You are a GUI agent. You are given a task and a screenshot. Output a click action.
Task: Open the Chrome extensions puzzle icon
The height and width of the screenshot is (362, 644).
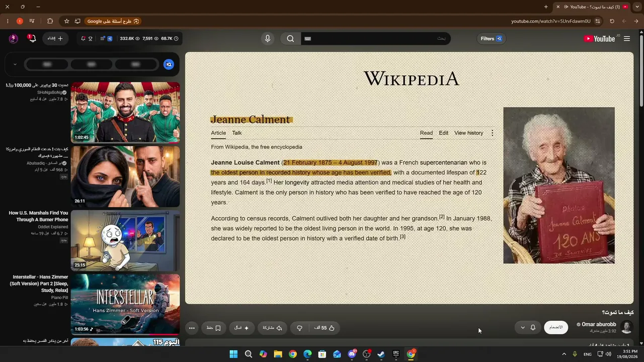tap(50, 21)
